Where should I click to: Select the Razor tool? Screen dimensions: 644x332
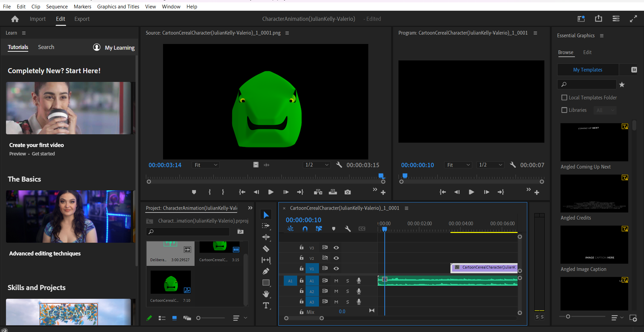tap(266, 249)
